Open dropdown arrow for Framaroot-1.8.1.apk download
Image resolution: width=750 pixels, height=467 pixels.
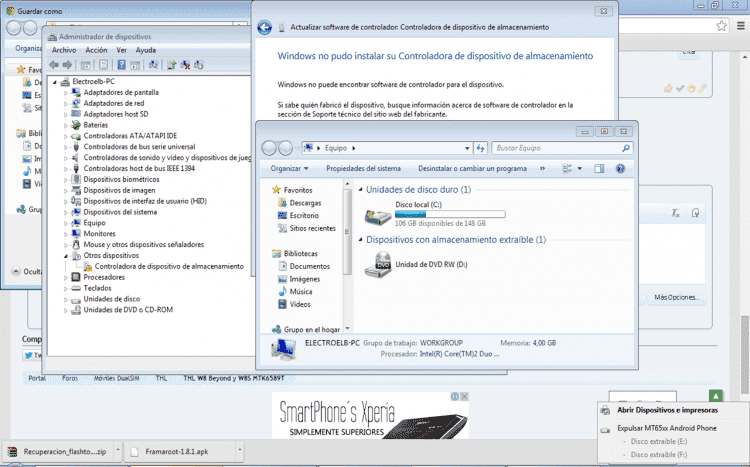point(240,450)
